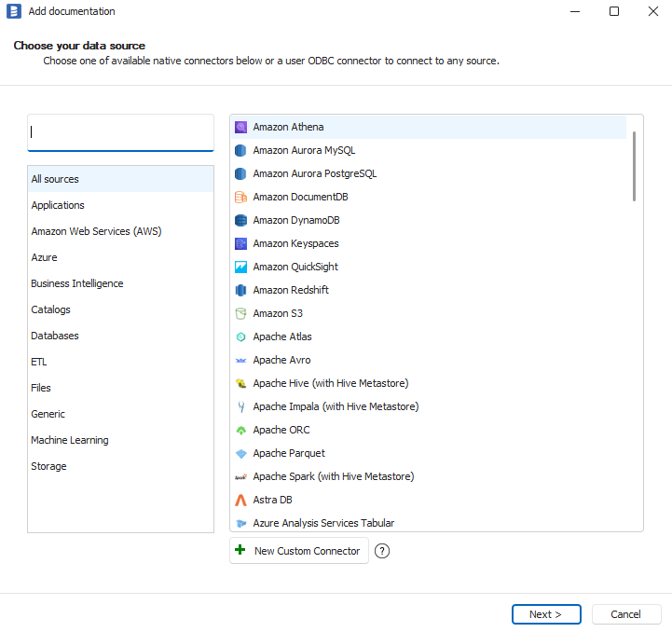Select the Databases category
The height and width of the screenshot is (632, 672).
tap(55, 336)
